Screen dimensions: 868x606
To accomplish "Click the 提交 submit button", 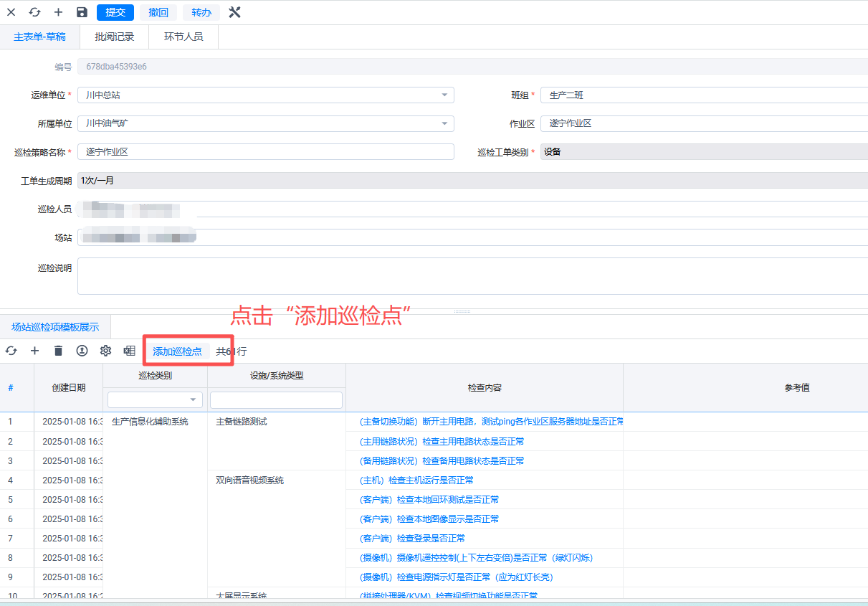I will (115, 12).
